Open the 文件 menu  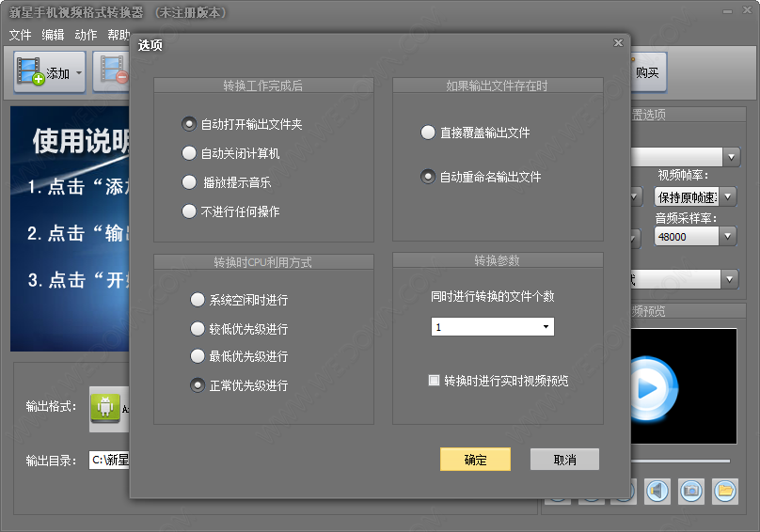(x=20, y=35)
